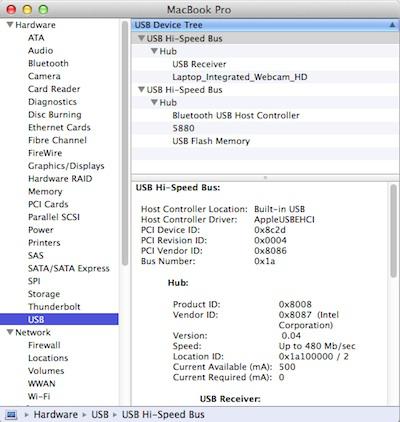
Task: Select Disc Burning in the sidebar
Action: point(55,115)
